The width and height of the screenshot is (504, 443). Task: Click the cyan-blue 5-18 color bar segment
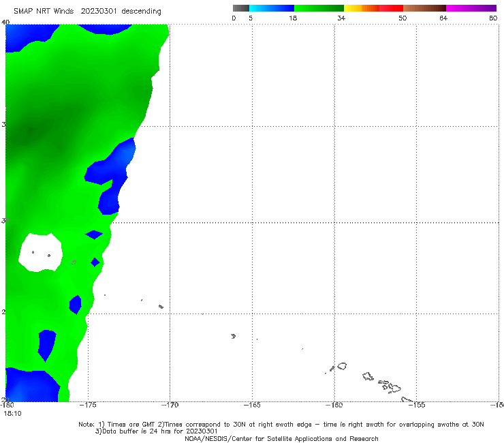pyautogui.click(x=272, y=8)
